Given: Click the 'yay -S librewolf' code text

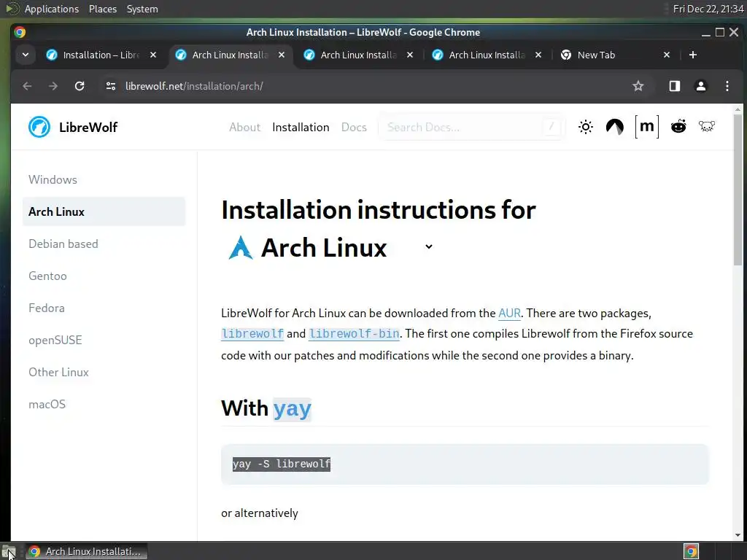Looking at the screenshot, I should pos(282,464).
